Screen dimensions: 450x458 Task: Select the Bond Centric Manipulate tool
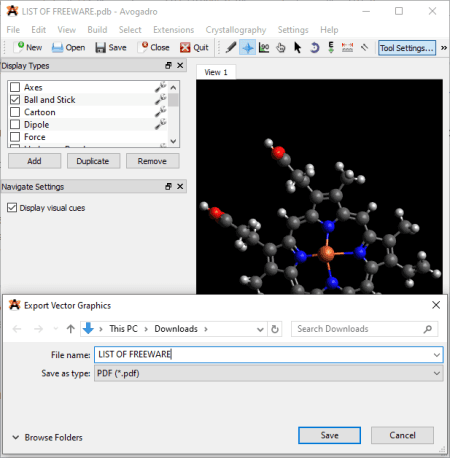(264, 48)
